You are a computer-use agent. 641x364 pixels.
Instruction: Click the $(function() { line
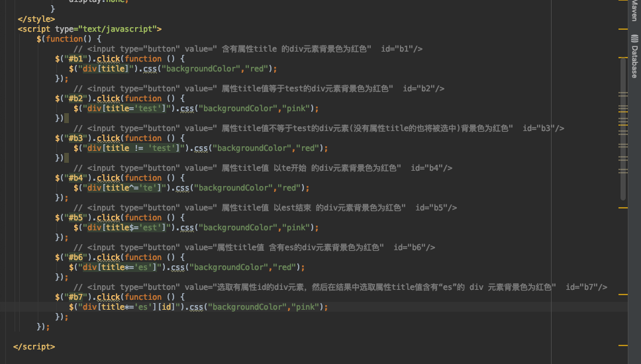coord(69,39)
